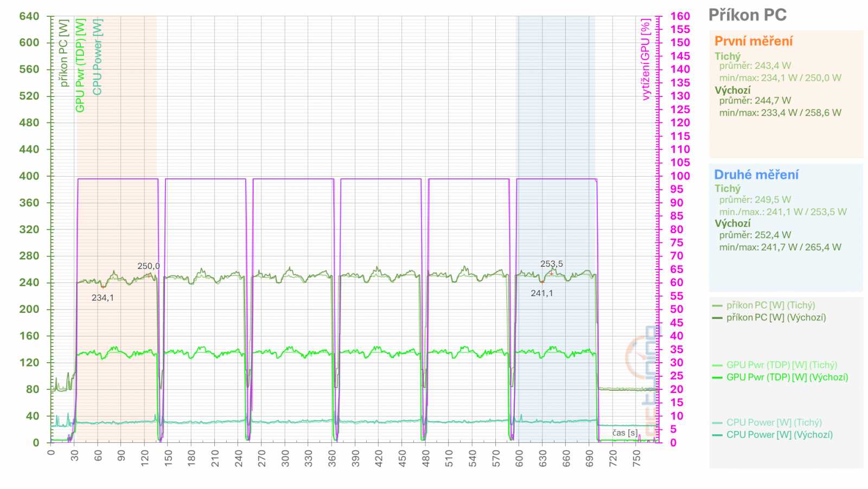Click 'průměr: 243,4 W' value
Screen dimensions: 868x489
755,66
